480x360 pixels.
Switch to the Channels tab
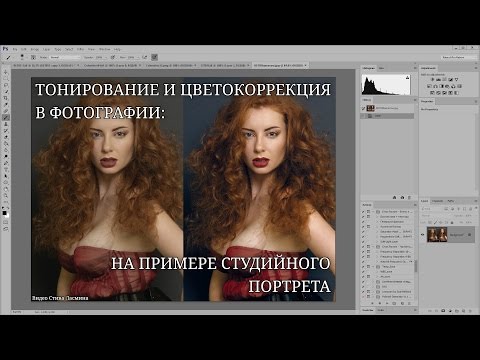click(437, 201)
